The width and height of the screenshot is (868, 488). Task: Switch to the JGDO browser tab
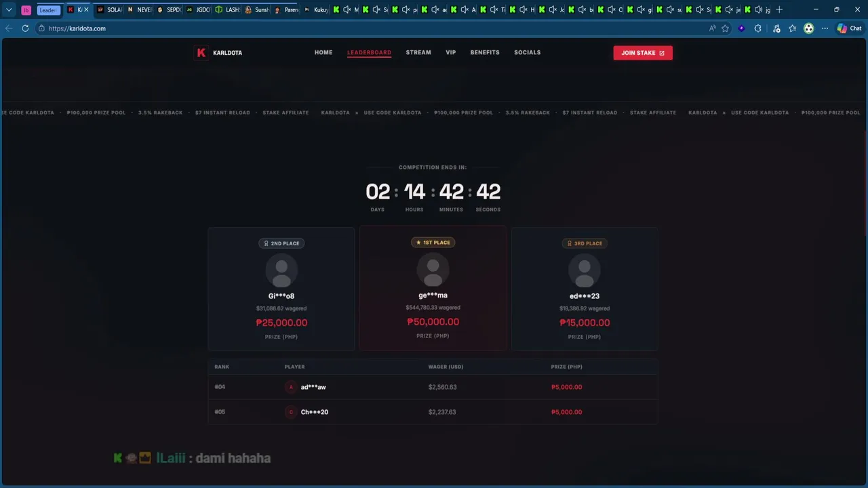[x=198, y=9]
